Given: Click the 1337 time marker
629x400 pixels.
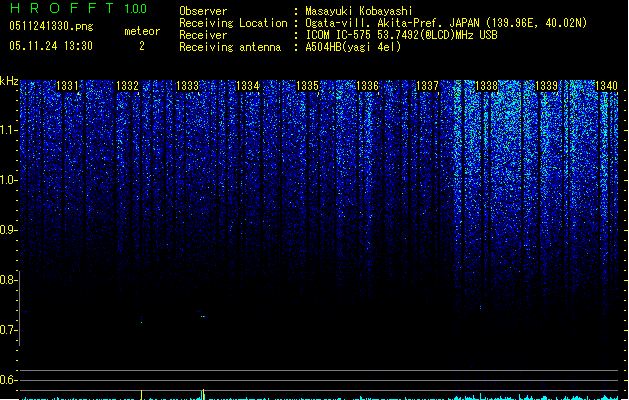Looking at the screenshot, I should tap(428, 86).
